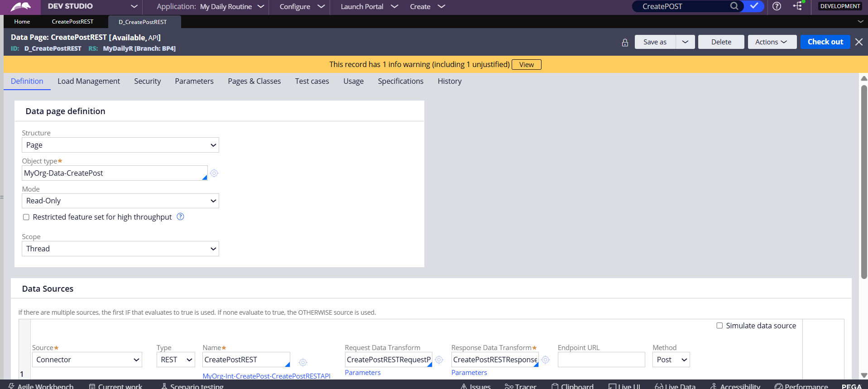Open the Structure dropdown showing Page
This screenshot has width=868, height=389.
click(120, 145)
